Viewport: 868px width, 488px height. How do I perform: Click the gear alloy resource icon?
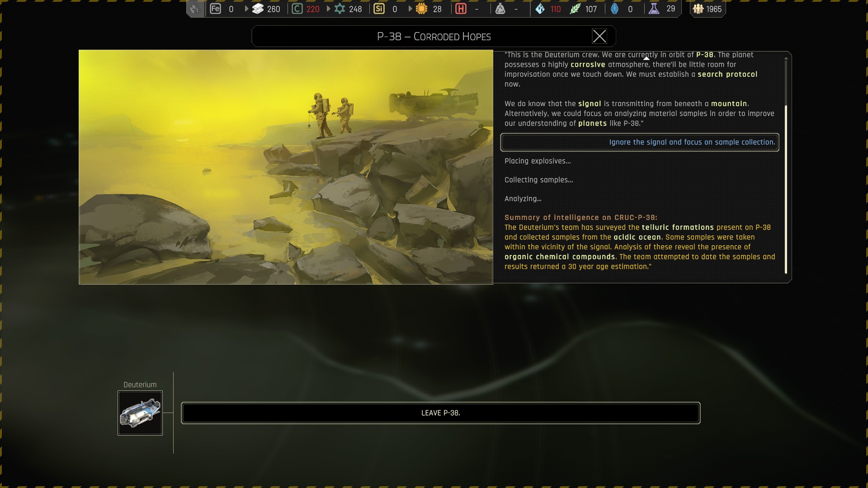click(x=340, y=9)
